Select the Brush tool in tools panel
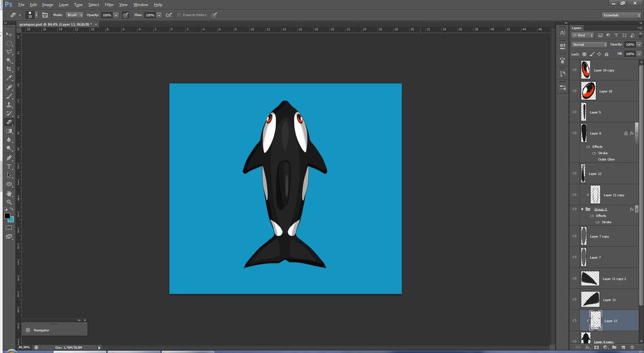 9,95
